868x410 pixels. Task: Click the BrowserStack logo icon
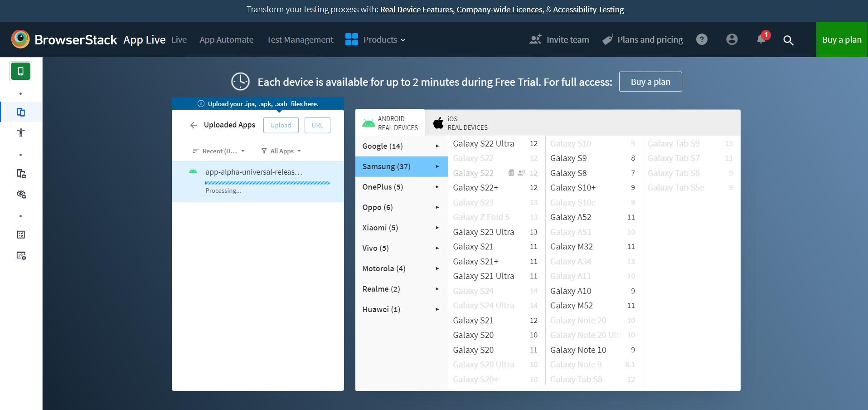click(20, 39)
